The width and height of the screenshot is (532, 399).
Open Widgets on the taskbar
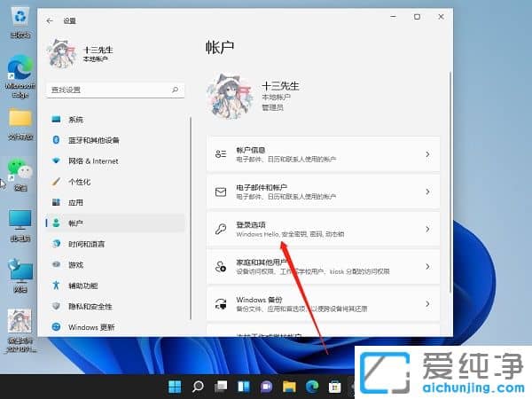tap(244, 387)
